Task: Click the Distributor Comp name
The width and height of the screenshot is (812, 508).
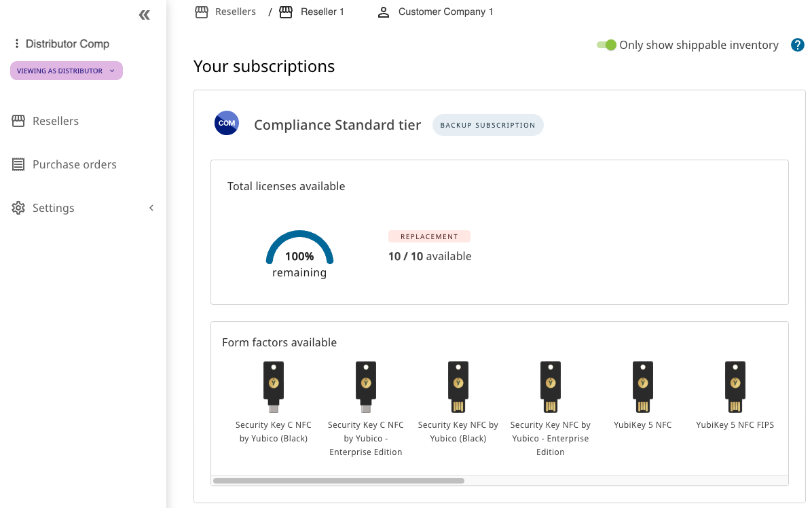Action: click(x=67, y=43)
